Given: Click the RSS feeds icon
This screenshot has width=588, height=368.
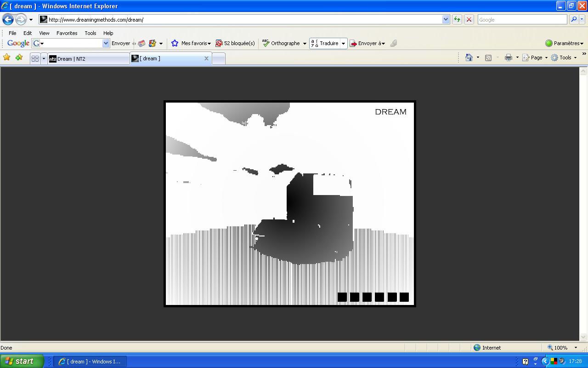Looking at the screenshot, I should point(488,57).
